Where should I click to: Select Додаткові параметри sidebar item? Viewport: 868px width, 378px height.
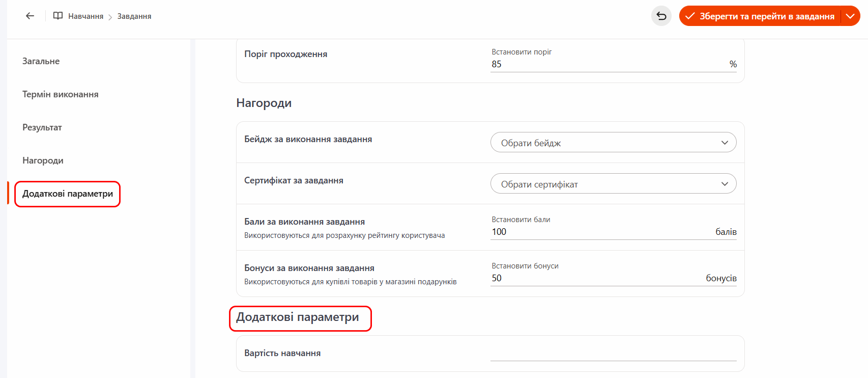(68, 194)
